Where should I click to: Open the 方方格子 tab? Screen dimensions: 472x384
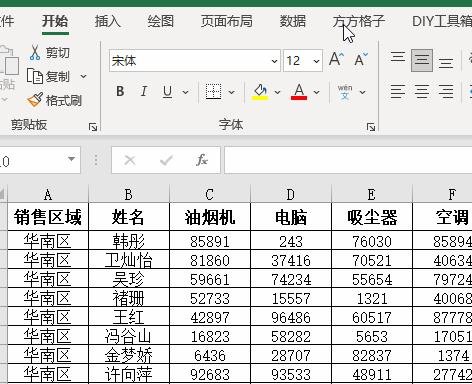pyautogui.click(x=359, y=21)
